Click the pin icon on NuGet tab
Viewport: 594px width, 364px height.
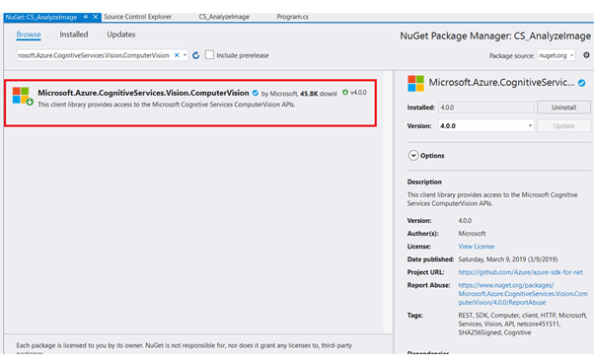coord(86,17)
